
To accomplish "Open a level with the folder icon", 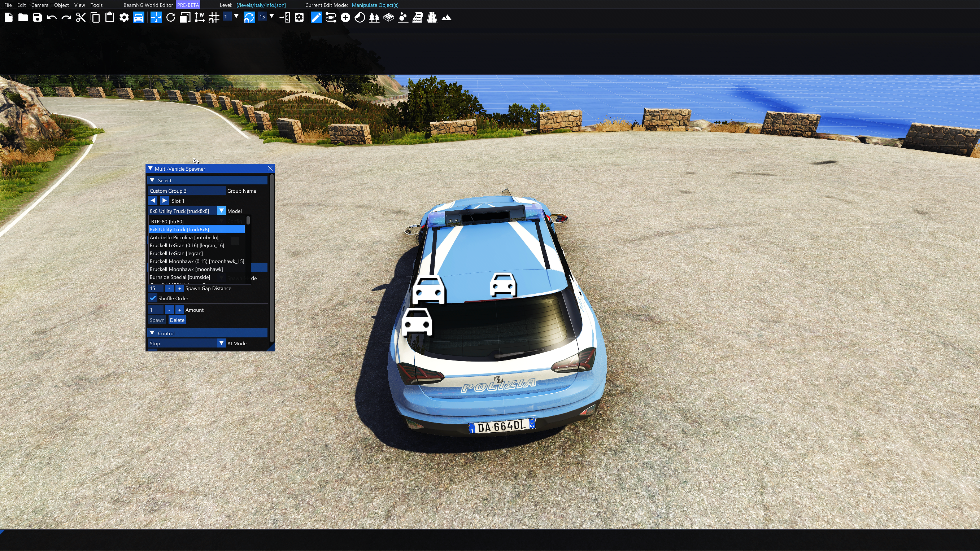I will [x=23, y=17].
